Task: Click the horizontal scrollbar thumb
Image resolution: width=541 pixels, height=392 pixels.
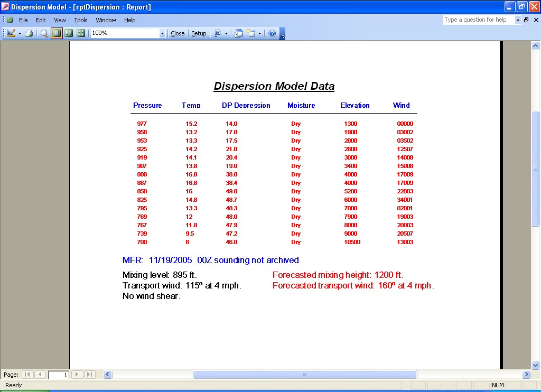Action: (305, 375)
